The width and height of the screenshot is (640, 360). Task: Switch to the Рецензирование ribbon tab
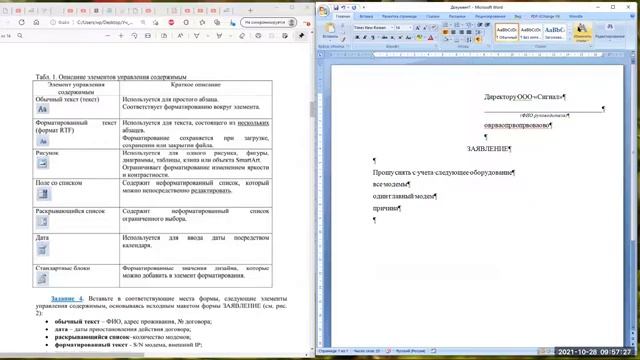[x=491, y=16]
